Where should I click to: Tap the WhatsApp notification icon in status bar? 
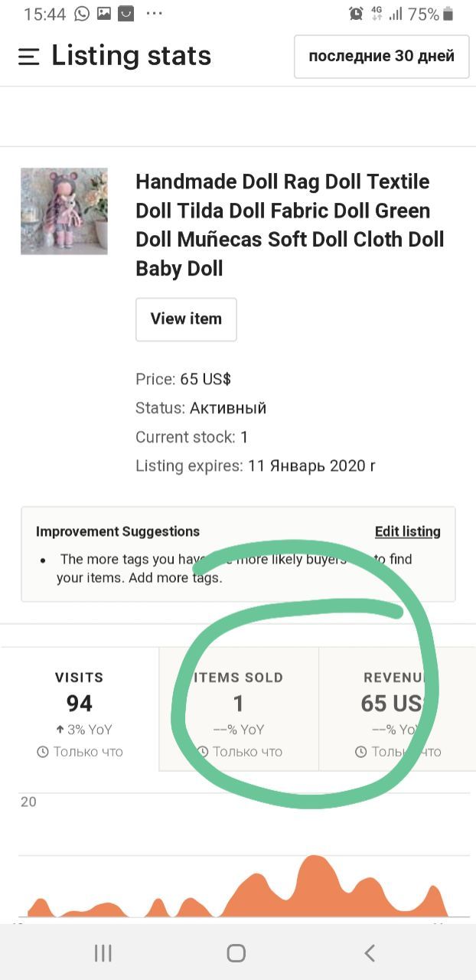[82, 14]
